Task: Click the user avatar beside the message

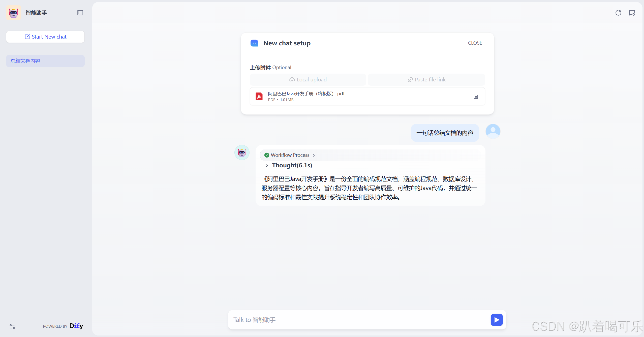Action: (493, 131)
